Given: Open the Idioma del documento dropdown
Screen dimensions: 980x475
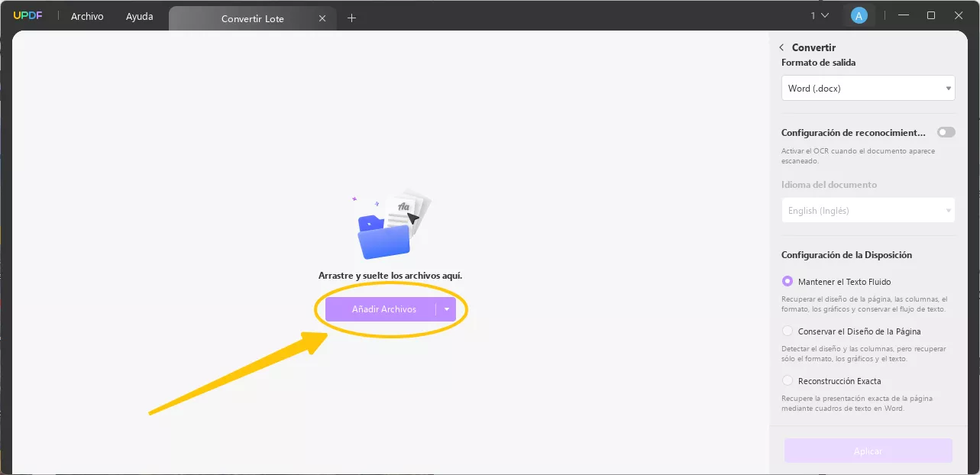Looking at the screenshot, I should point(868,210).
